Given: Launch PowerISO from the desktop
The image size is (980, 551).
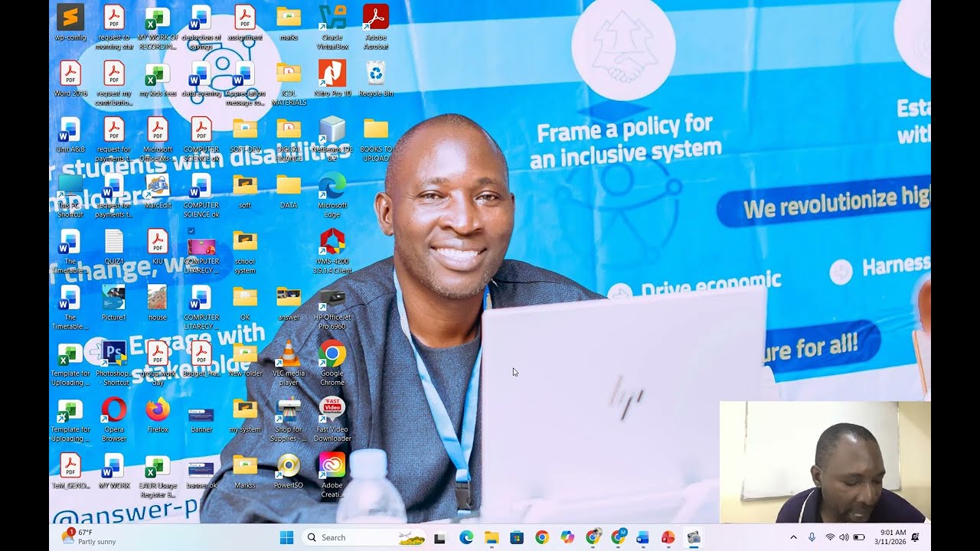Looking at the screenshot, I should (x=289, y=469).
